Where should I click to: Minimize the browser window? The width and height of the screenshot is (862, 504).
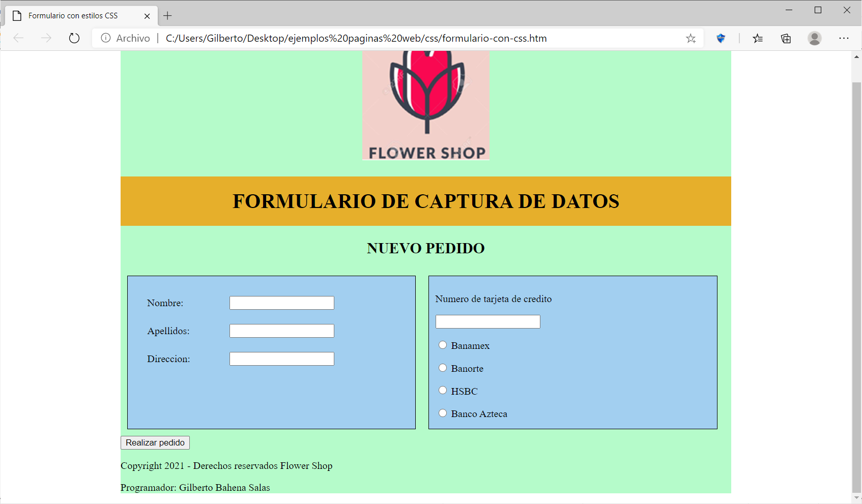[x=789, y=10]
